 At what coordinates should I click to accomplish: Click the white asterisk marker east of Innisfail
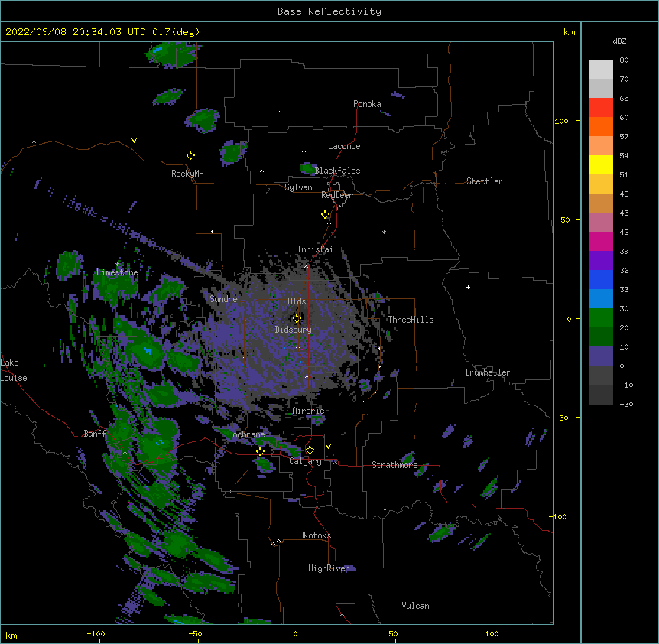[x=384, y=232]
